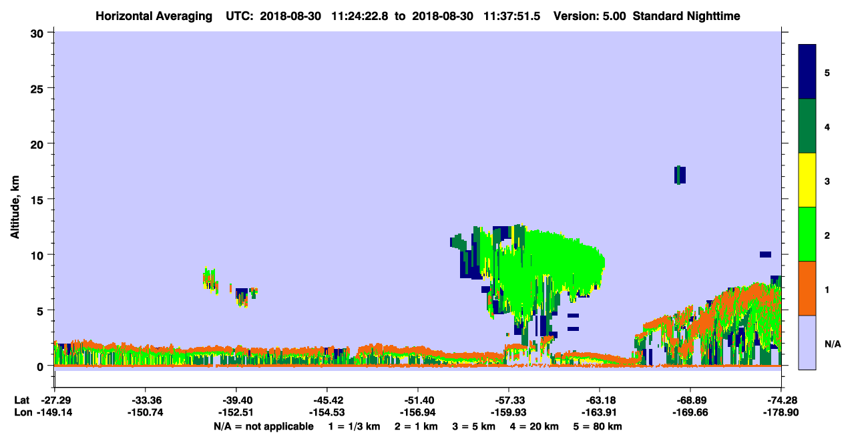Click the end time '11:37:51.5'
The width and height of the screenshot is (868, 445).
click(x=511, y=15)
